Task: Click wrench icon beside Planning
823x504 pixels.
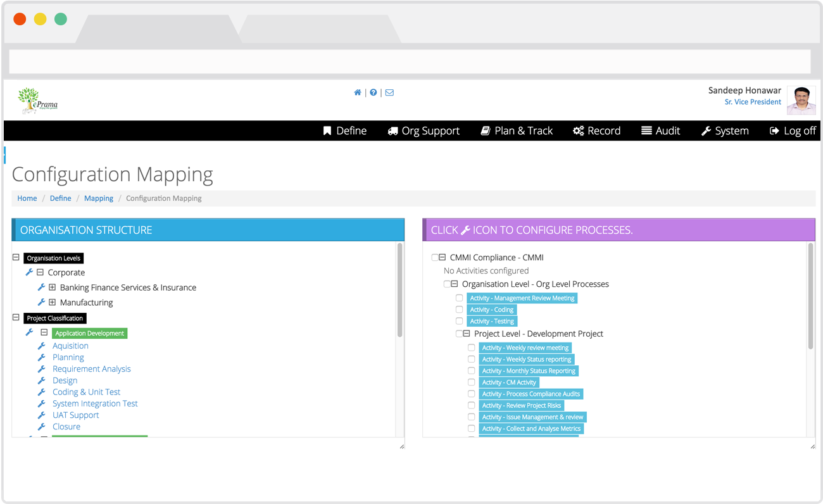Action: (x=41, y=358)
